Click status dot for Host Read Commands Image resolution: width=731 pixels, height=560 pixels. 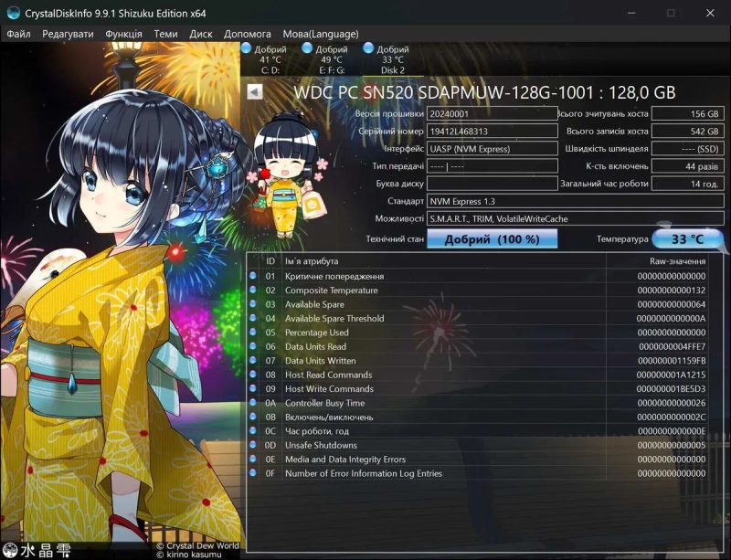tap(253, 374)
